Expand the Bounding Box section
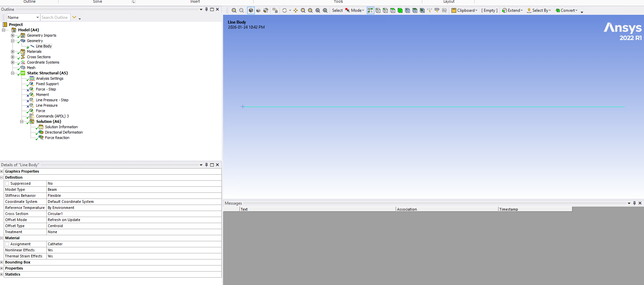The image size is (644, 285). pyautogui.click(x=2, y=262)
